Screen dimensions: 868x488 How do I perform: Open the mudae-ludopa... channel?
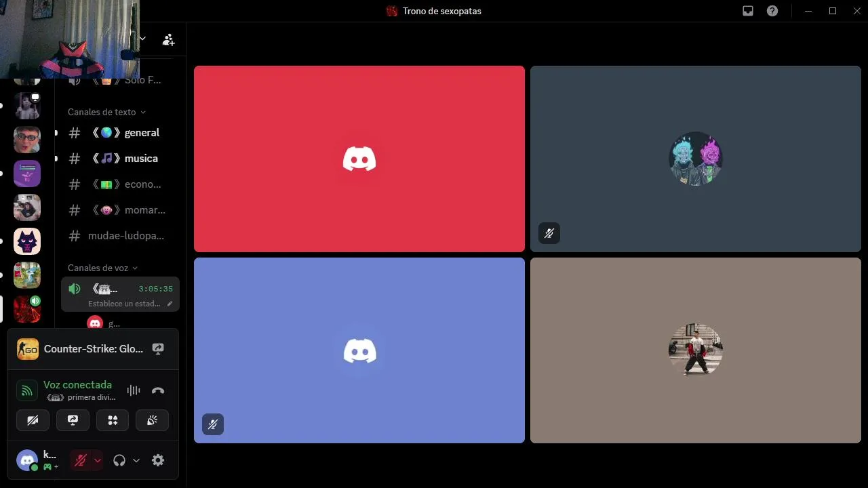point(120,236)
